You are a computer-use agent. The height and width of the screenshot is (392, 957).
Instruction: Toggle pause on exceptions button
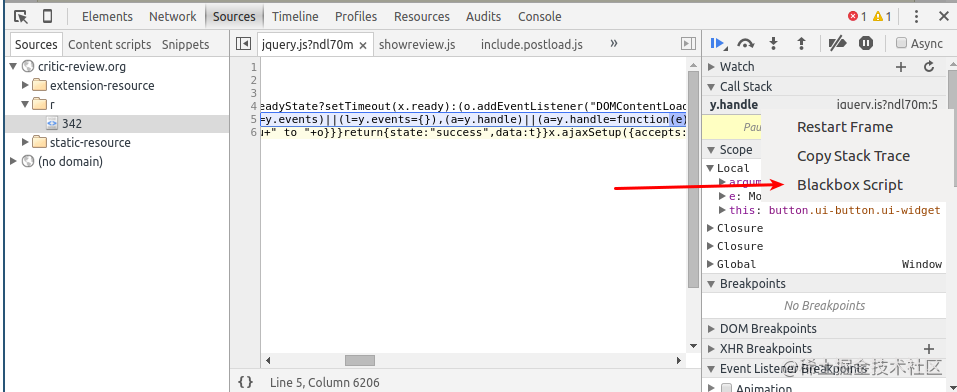(865, 43)
